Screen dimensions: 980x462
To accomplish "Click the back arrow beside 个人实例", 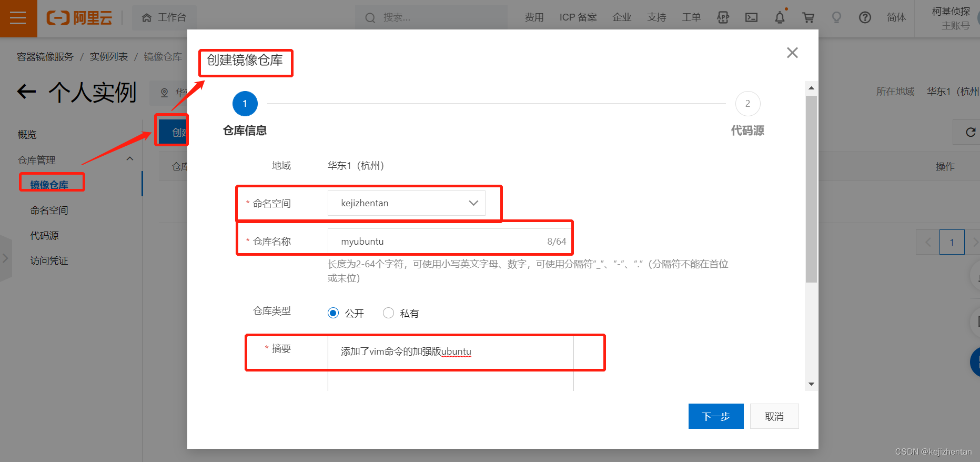I will pyautogui.click(x=26, y=92).
